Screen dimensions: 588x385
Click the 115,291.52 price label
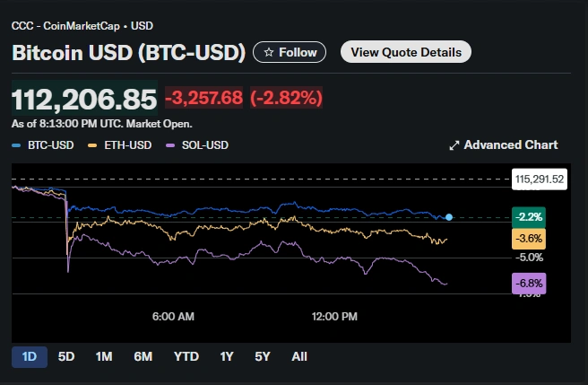(x=540, y=179)
